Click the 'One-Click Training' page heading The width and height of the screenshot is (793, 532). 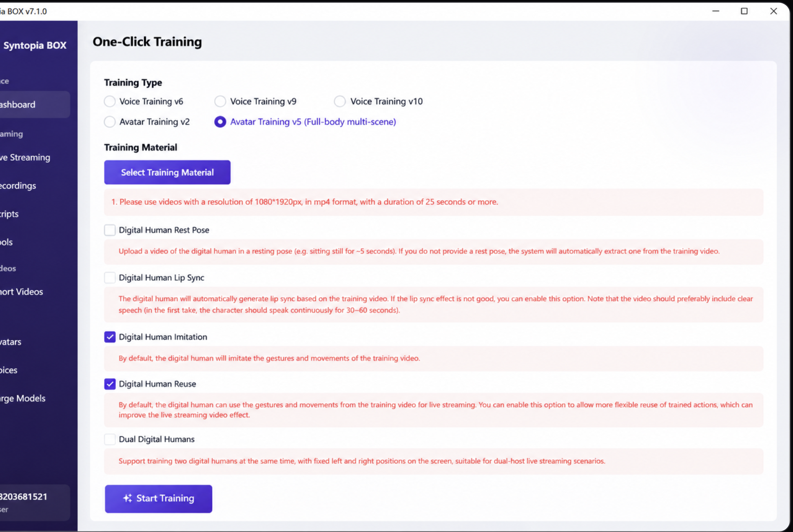[x=147, y=42]
